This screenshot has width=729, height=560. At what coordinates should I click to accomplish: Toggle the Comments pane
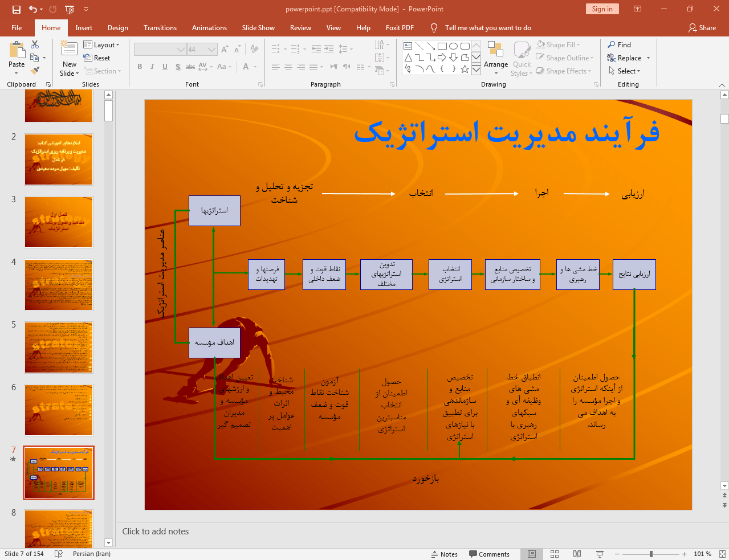(x=489, y=554)
